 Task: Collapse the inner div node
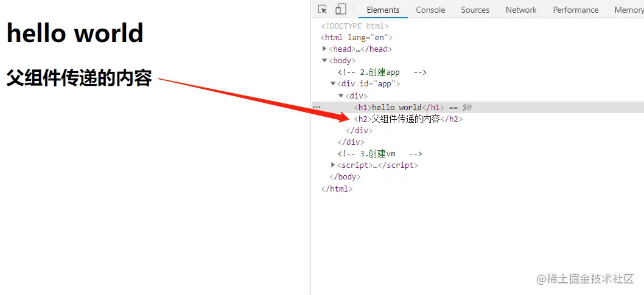pyautogui.click(x=341, y=95)
